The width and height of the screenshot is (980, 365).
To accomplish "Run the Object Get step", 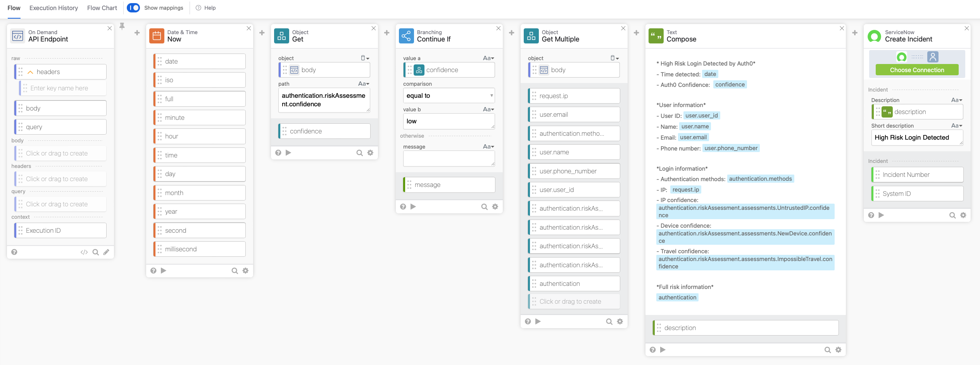I will pos(288,152).
